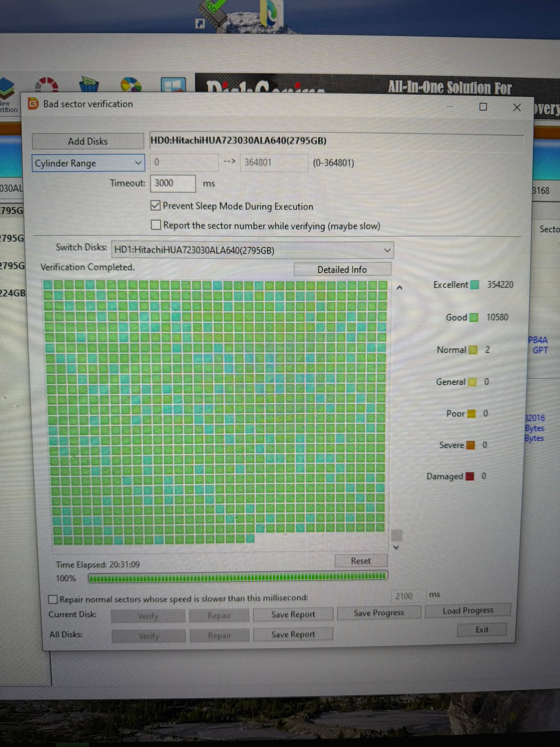Click the HD0 Hitachi disk name field
This screenshot has width=560, height=747.
coord(336,141)
